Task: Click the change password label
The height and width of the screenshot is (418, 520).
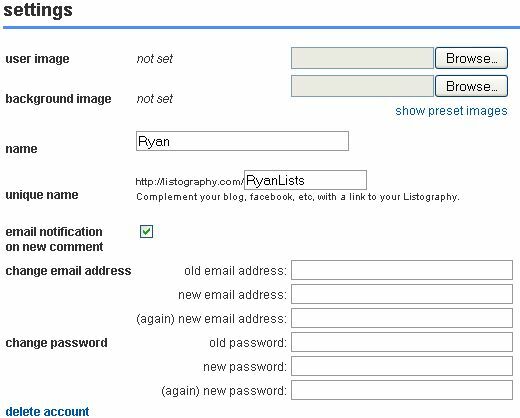Action: (56, 343)
